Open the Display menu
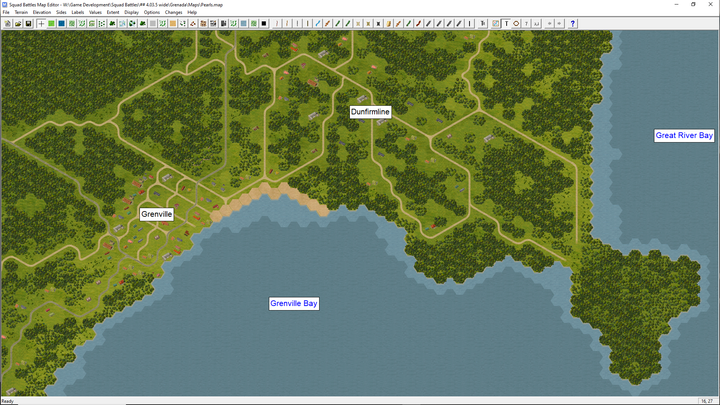 [131, 12]
